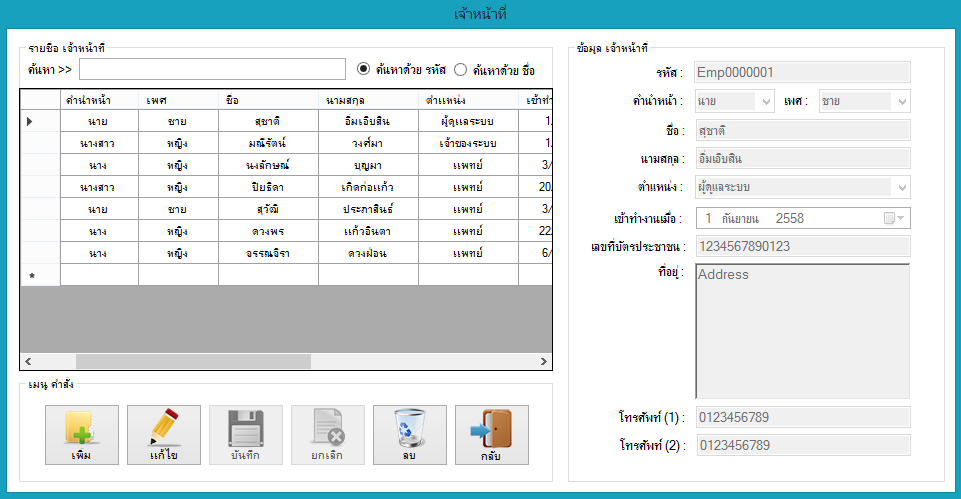Click the name cell อรรณจิรา

coord(268,253)
